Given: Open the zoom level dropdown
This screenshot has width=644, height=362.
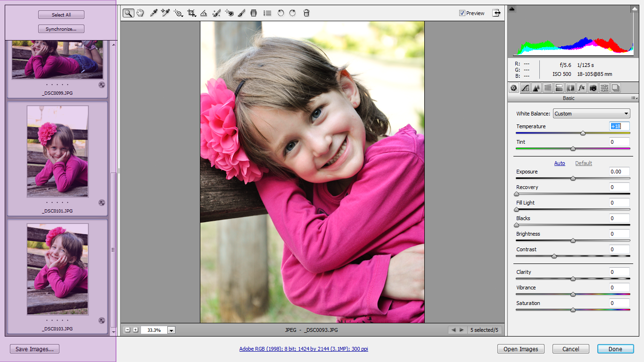Looking at the screenshot, I should click(171, 330).
